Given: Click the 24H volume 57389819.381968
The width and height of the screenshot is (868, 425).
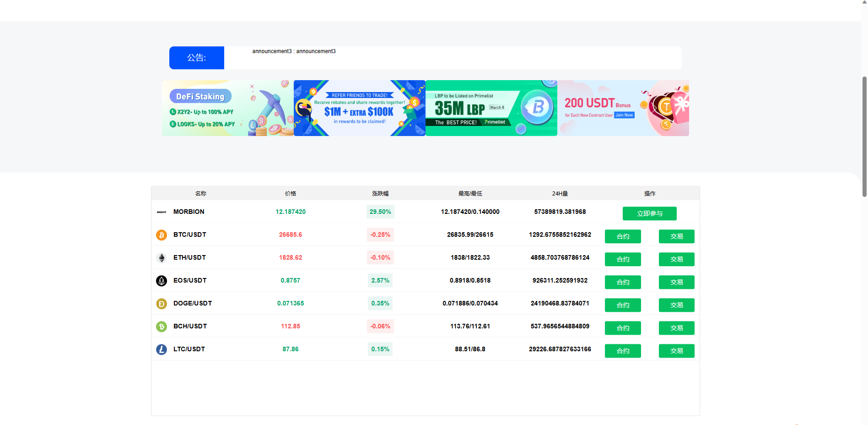Looking at the screenshot, I should pyautogui.click(x=560, y=212).
